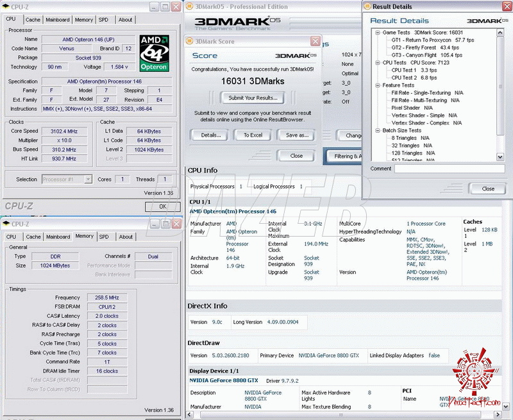Screen dimensions: 513x420
Task: Click NVIDIA GeForce 8800 GTX display device heading
Action: [224, 380]
